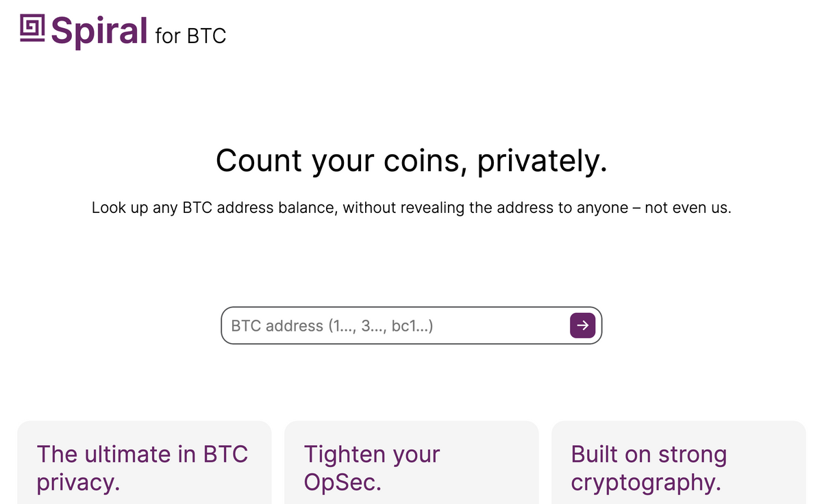Image resolution: width=822 pixels, height=504 pixels.
Task: Click "not even us." in the subtitle
Action: coord(688,207)
